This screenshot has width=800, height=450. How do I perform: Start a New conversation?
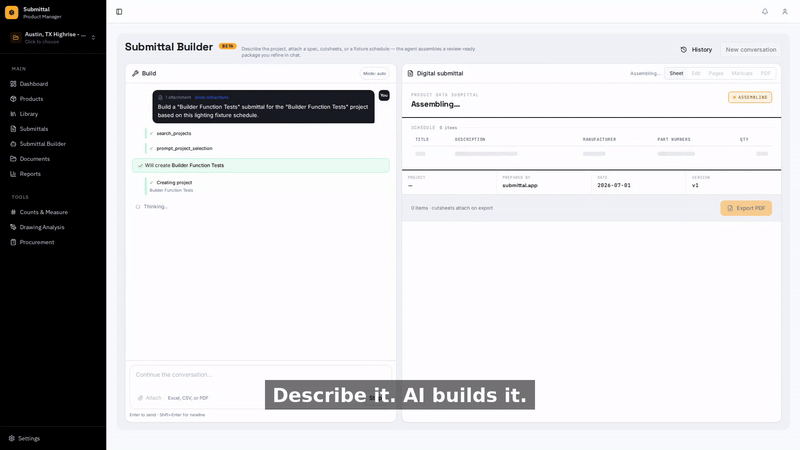pos(751,49)
